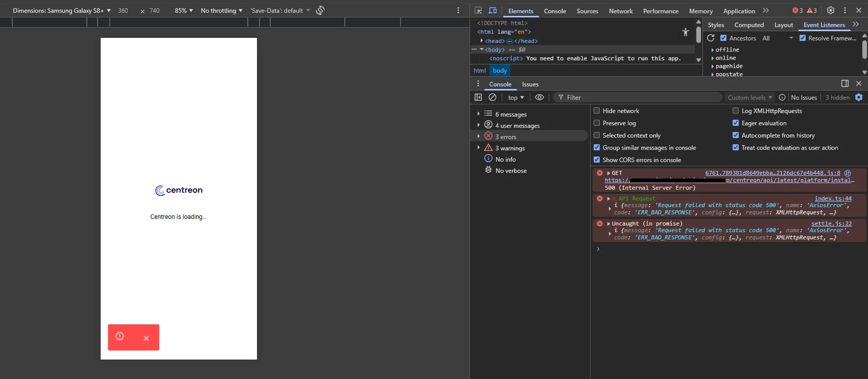The image size is (868, 379).
Task: Click the live expression eye icon
Action: [x=539, y=97]
